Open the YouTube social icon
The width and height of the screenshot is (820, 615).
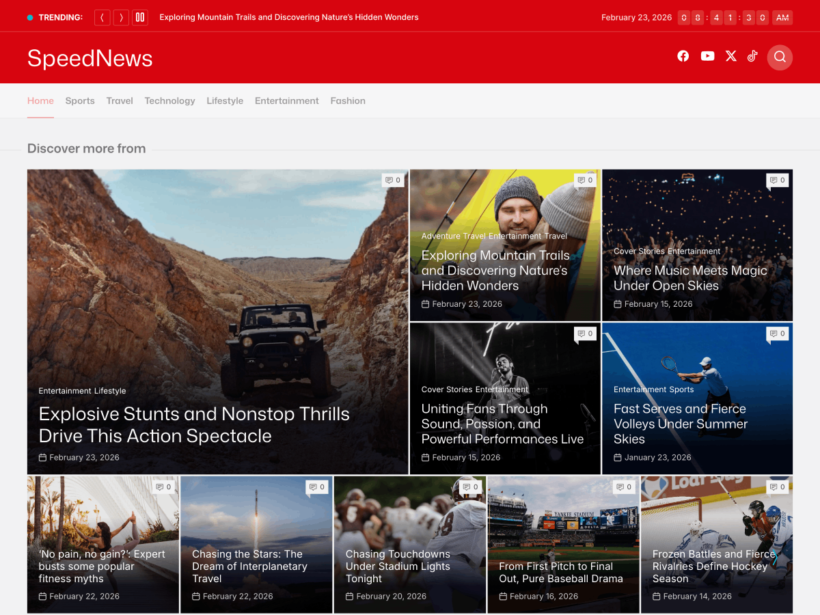click(707, 57)
